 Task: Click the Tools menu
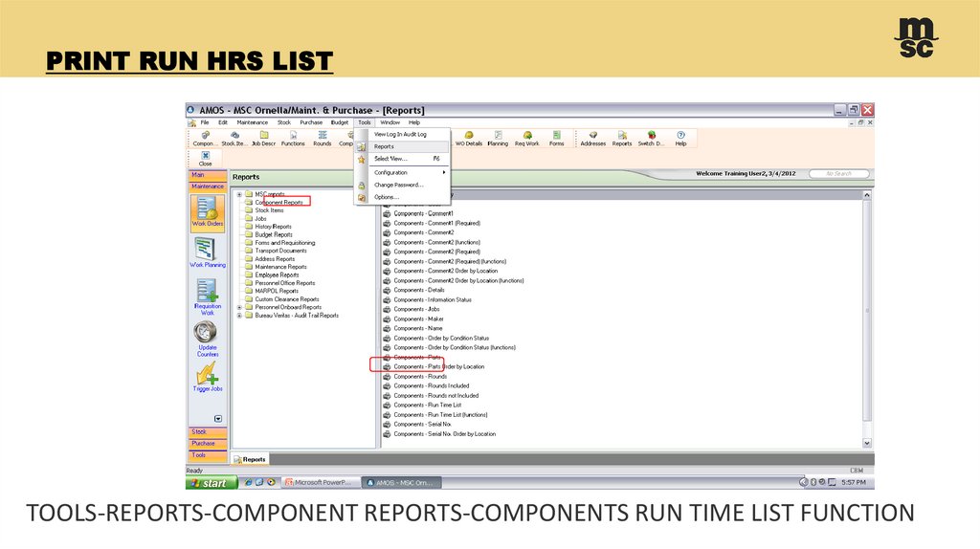click(x=365, y=122)
